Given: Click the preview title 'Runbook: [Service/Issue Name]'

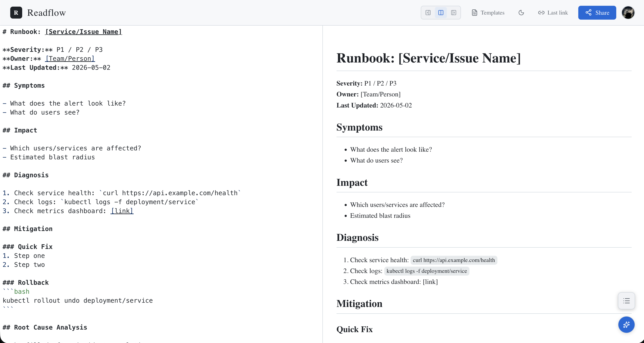Looking at the screenshot, I should pos(428,58).
